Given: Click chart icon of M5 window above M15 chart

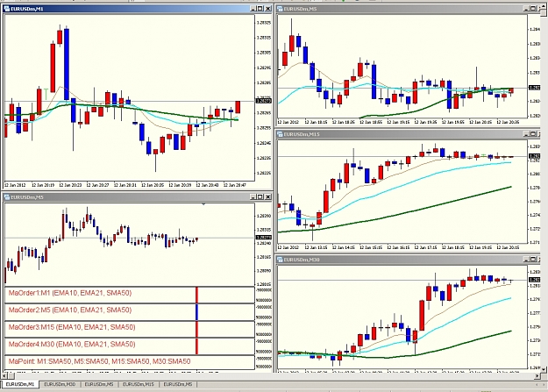Looking at the screenshot, I should (x=280, y=9).
